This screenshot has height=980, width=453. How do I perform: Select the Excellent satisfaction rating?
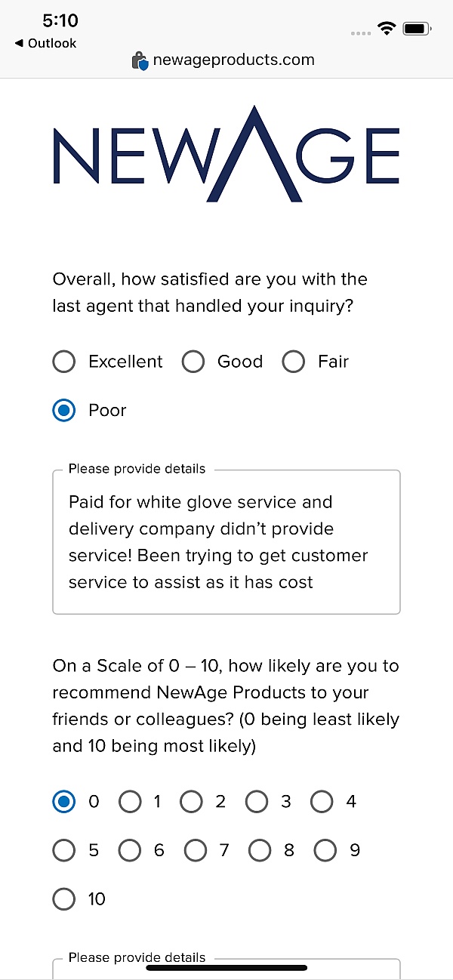(64, 362)
